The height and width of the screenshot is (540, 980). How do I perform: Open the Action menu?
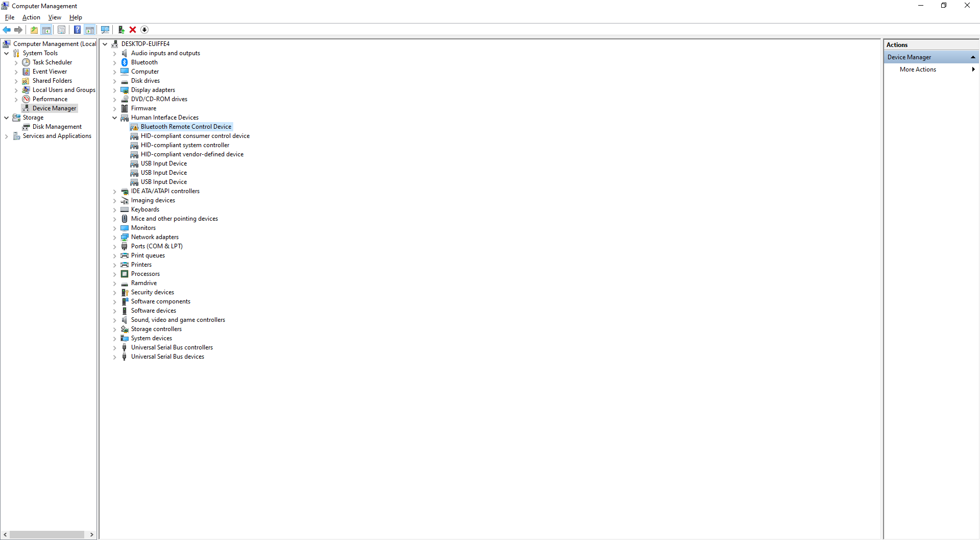click(31, 17)
